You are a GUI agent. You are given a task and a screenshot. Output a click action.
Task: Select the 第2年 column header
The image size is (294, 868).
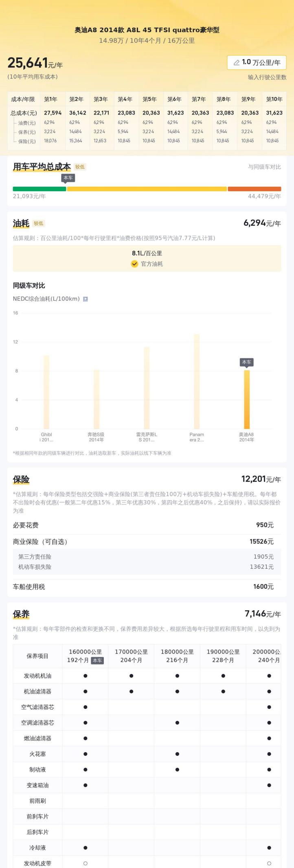[76, 99]
